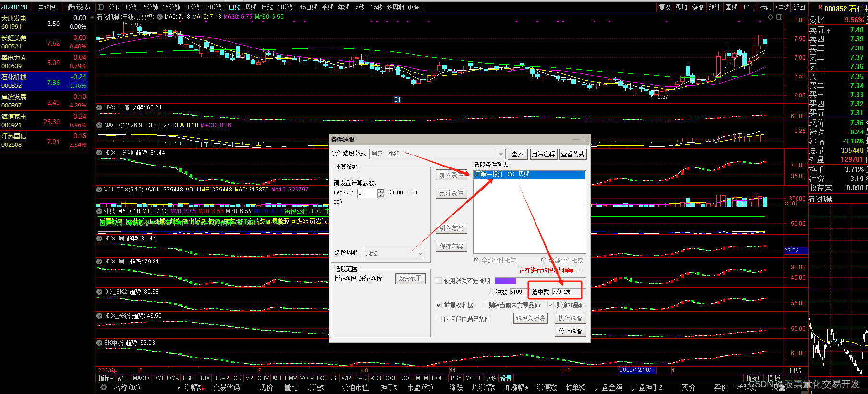Collapse the NXX_周1 indicator circle icon
Image resolution: width=868 pixels, height=394 pixels.
[99, 262]
